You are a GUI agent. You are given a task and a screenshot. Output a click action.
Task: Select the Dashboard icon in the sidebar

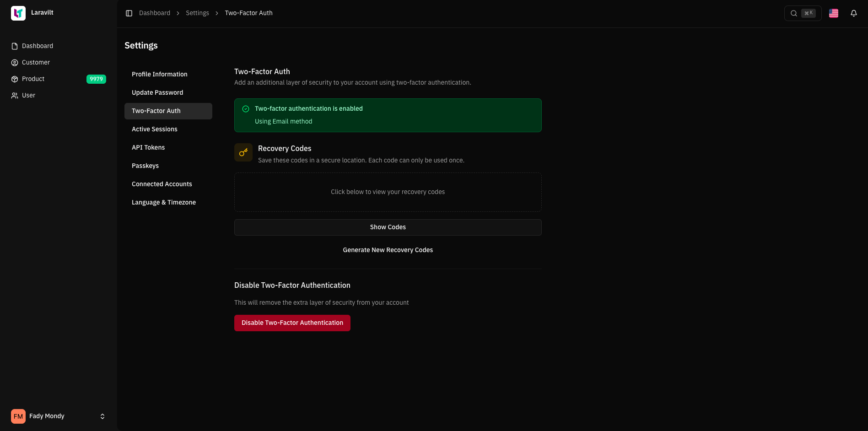pyautogui.click(x=14, y=46)
